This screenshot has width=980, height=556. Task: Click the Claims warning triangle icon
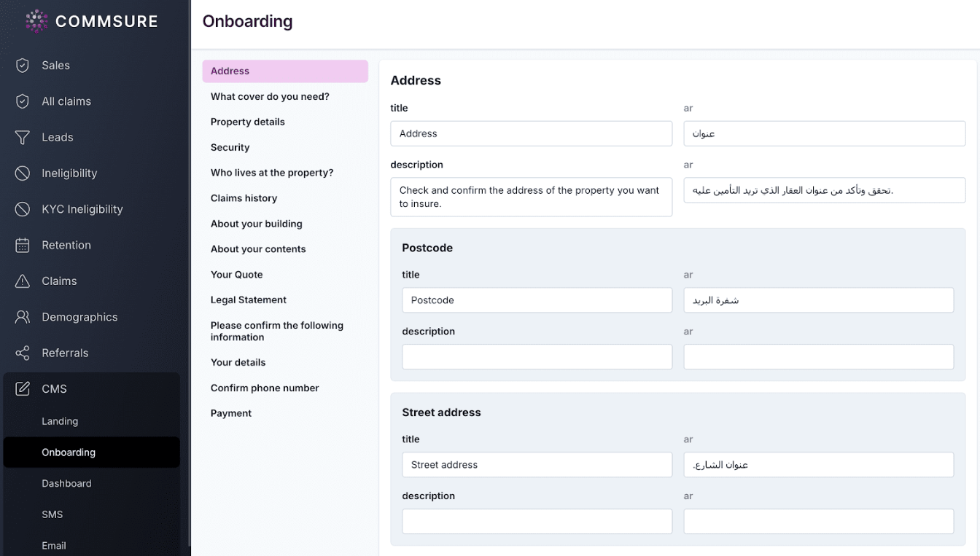[x=23, y=281]
